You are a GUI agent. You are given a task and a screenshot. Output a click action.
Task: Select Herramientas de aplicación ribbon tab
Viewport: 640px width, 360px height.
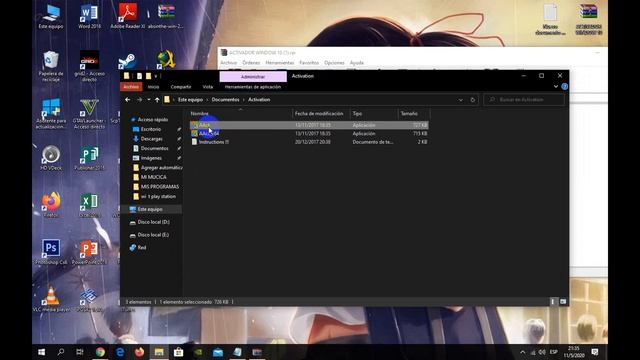pyautogui.click(x=253, y=87)
